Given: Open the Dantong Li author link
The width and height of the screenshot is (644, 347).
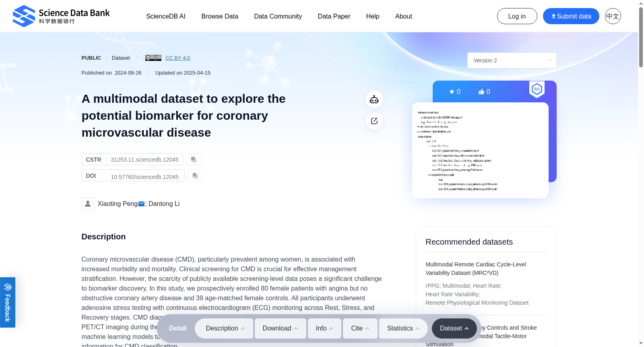Looking at the screenshot, I should pyautogui.click(x=164, y=204).
